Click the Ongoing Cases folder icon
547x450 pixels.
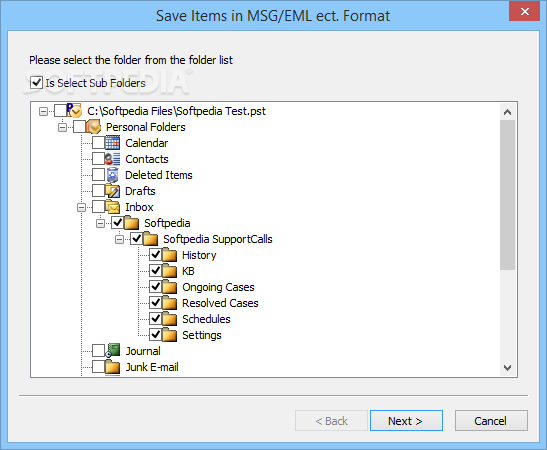[x=169, y=287]
